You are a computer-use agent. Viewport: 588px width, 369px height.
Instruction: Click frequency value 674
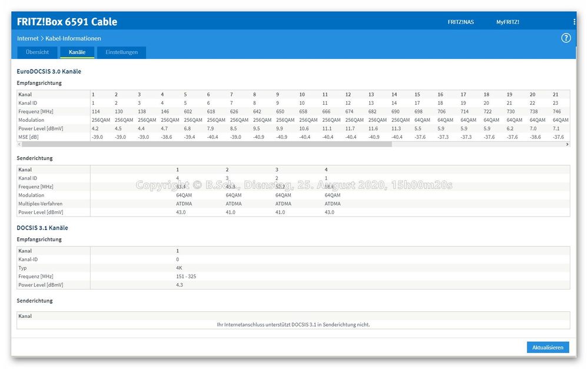(x=349, y=111)
